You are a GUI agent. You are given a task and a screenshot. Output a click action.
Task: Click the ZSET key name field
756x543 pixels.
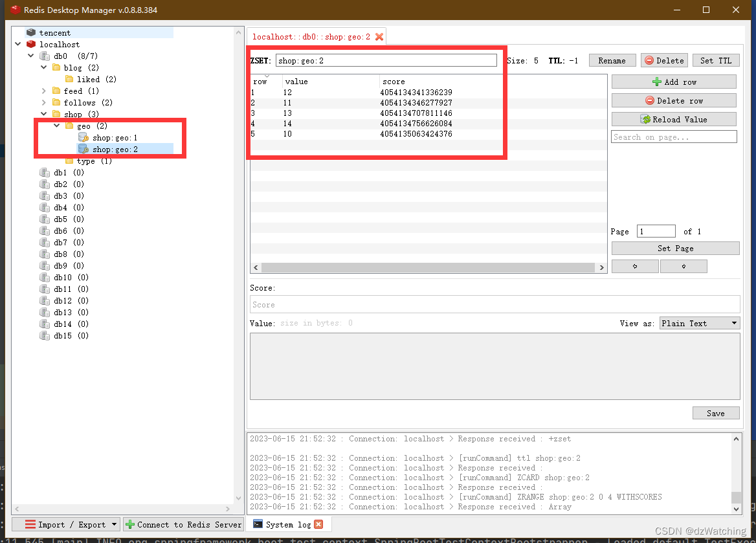coord(386,60)
